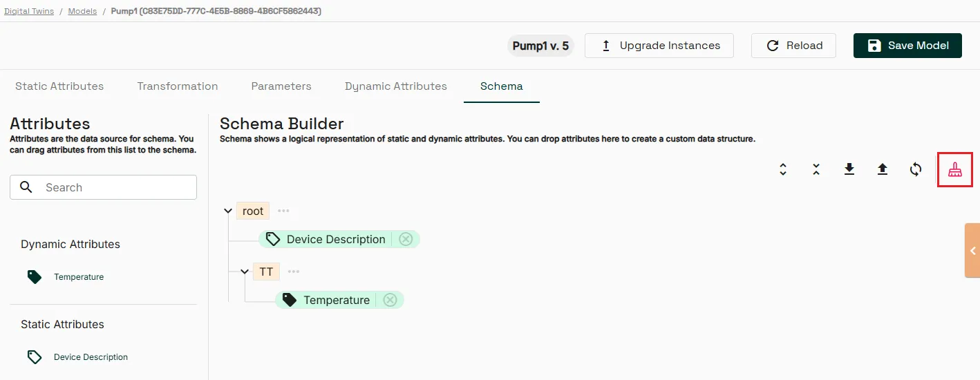980x380 pixels.
Task: Click the sync schema refresh icon
Action: pyautogui.click(x=916, y=169)
